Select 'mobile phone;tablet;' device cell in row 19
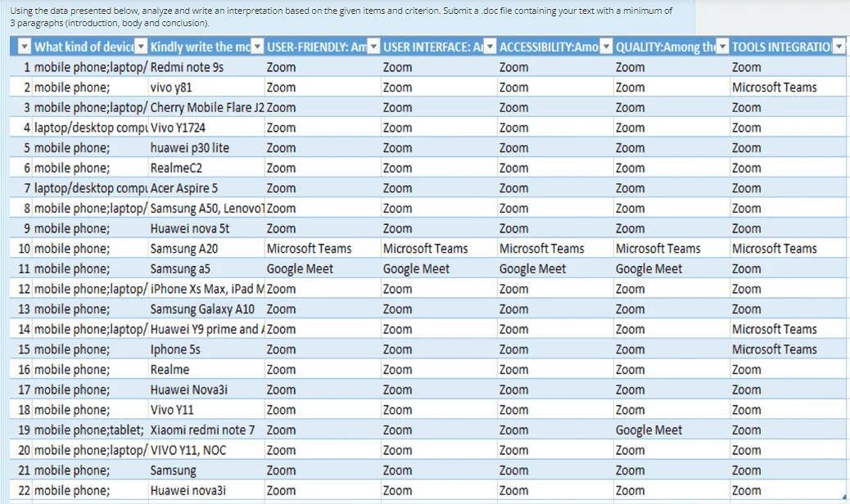Viewport: 850px width, 504px height. [91, 430]
